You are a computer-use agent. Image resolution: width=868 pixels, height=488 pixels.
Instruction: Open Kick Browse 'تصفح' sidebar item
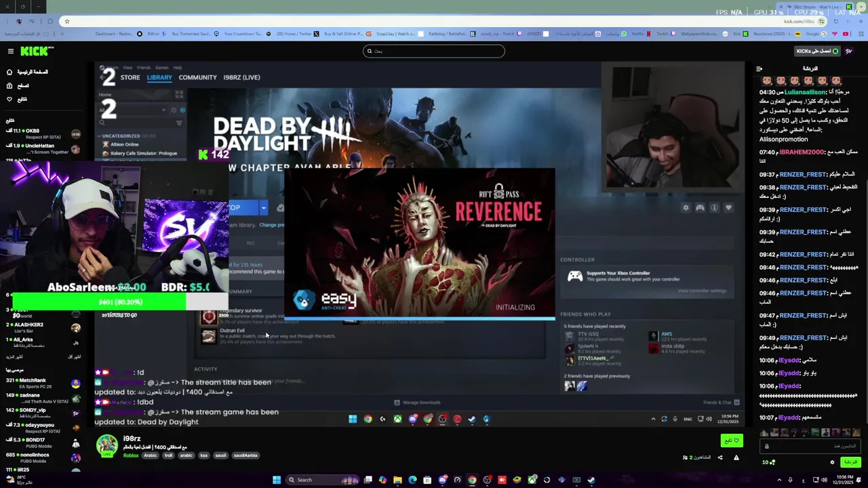(17, 85)
